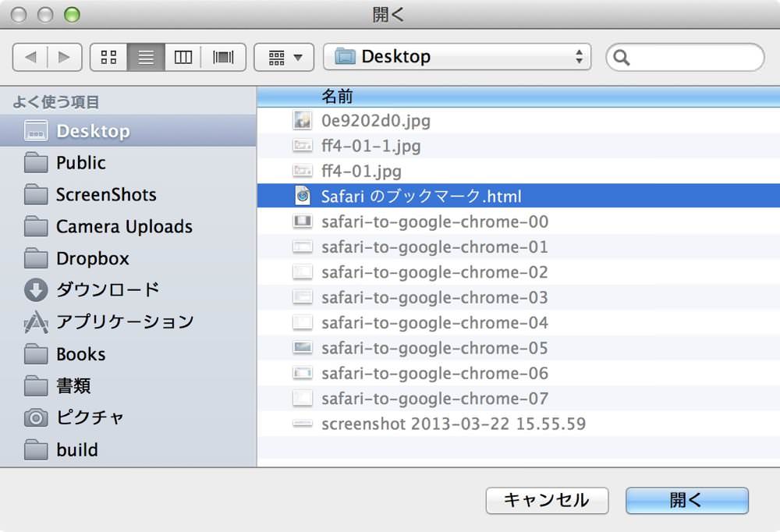The height and width of the screenshot is (532, 780).
Task: Go back with the left arrow button
Action: pos(30,57)
